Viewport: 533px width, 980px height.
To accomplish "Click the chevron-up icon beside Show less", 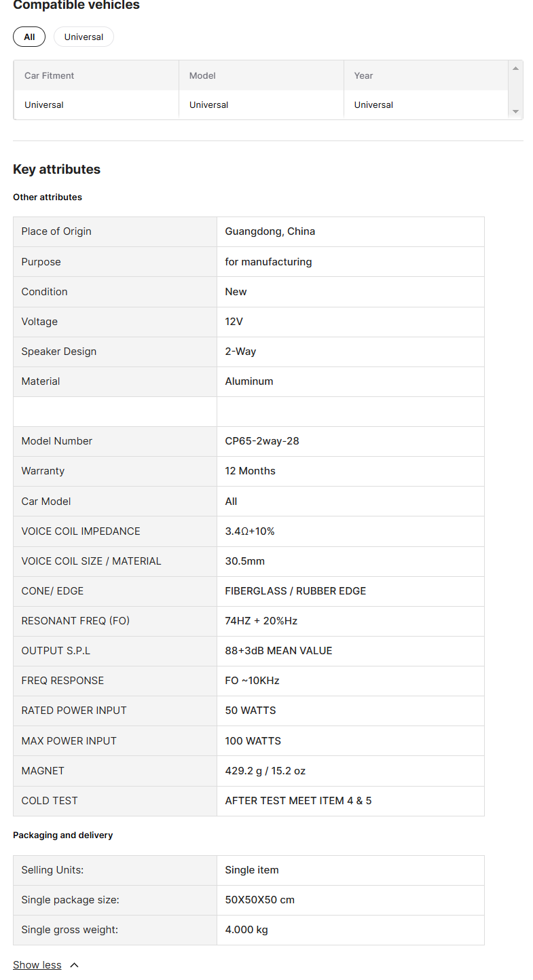I will (x=74, y=965).
